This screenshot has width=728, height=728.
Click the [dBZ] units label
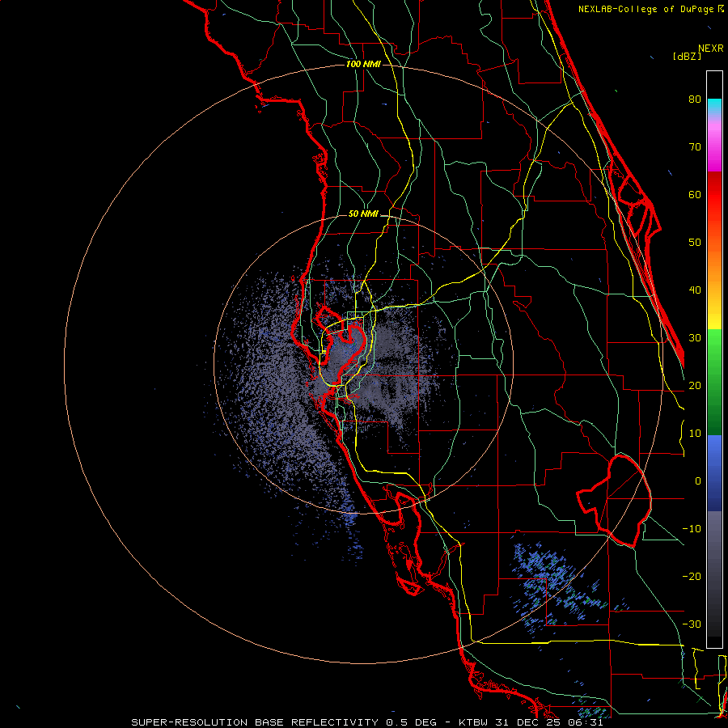click(687, 57)
